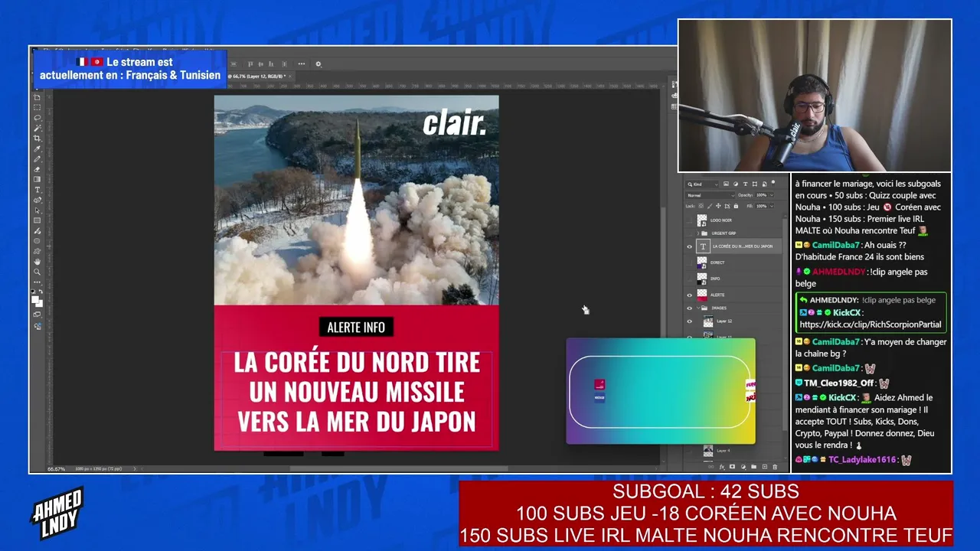Image resolution: width=980 pixels, height=551 pixels.
Task: Open the three-dot Edit Toolbar menu
Action: coord(37,282)
